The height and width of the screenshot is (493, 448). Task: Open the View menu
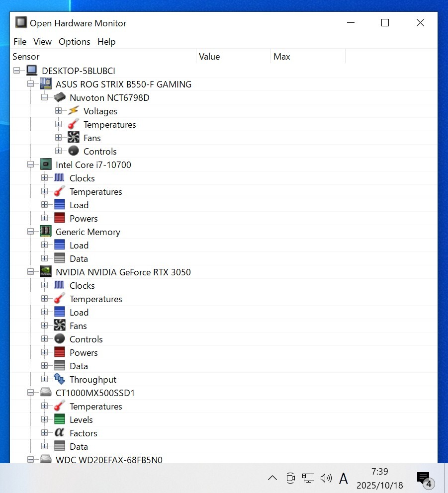(x=42, y=42)
